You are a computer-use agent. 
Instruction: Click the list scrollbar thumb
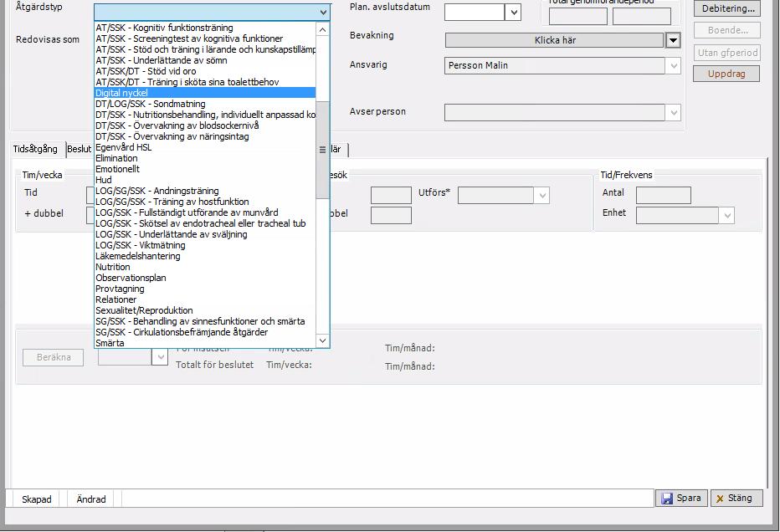[322, 150]
